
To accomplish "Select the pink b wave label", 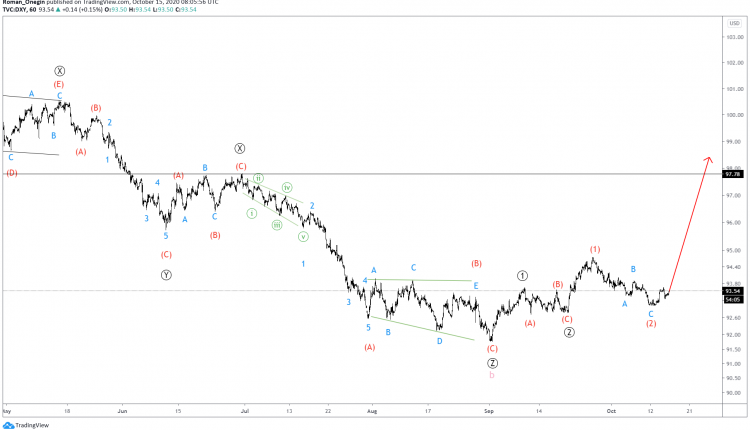I will pos(492,375).
